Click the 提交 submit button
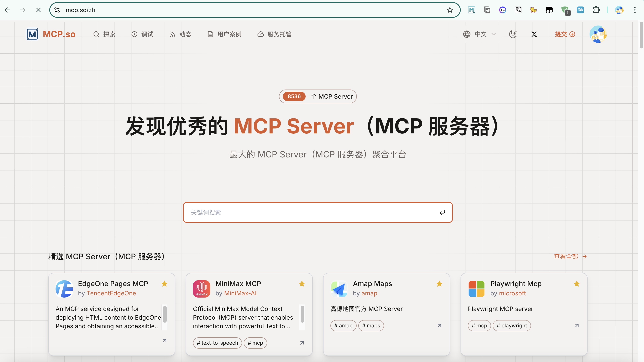 click(565, 34)
